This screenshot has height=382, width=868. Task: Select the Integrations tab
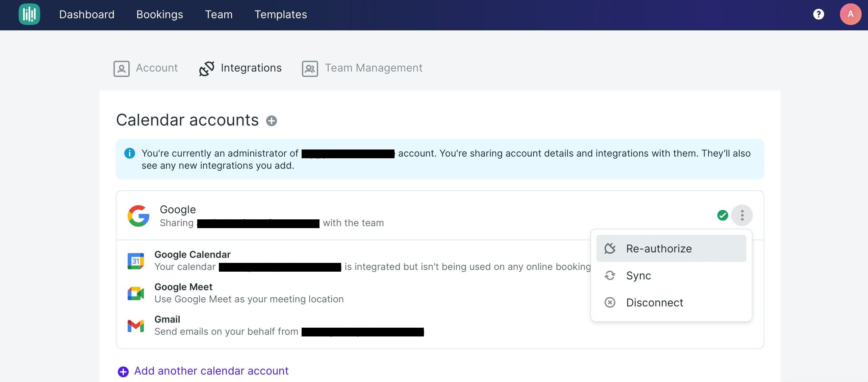click(240, 68)
